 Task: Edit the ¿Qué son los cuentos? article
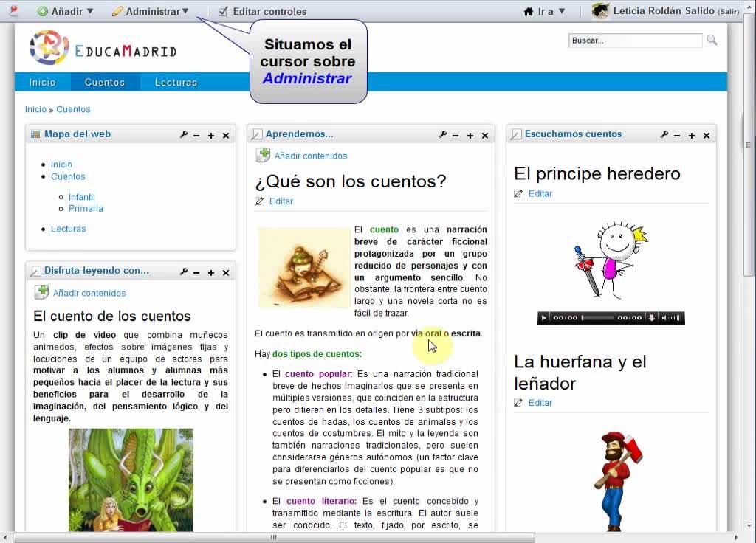point(281,201)
